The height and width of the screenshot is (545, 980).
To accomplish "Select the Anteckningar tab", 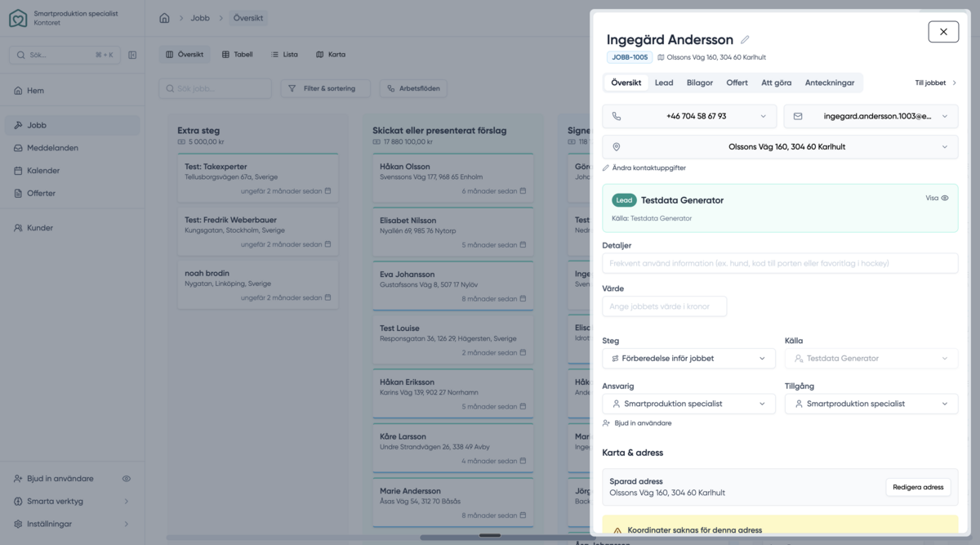I will tap(829, 83).
